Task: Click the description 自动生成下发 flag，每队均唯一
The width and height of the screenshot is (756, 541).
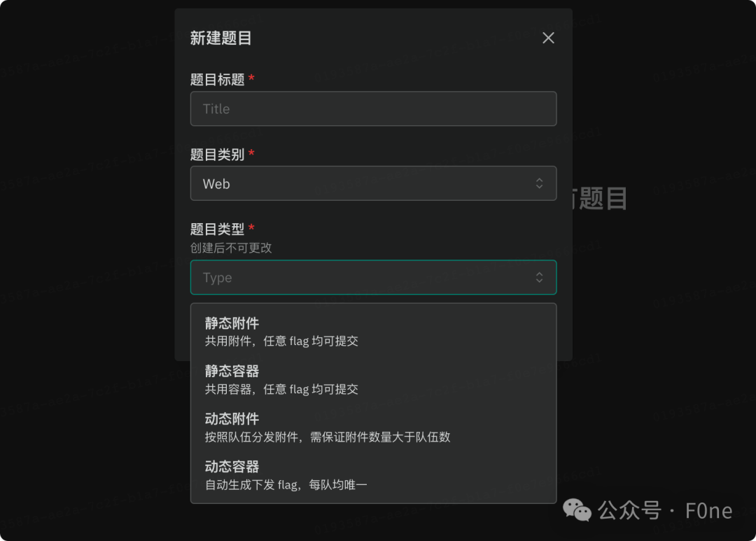Action: pyautogui.click(x=287, y=484)
